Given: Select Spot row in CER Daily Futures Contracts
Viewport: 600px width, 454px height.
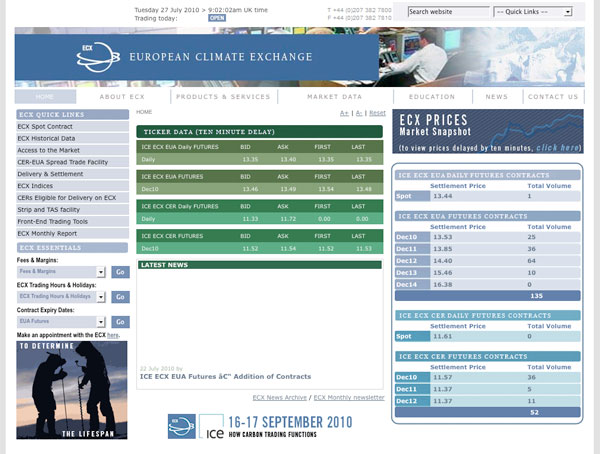Looking at the screenshot, I should (x=488, y=336).
